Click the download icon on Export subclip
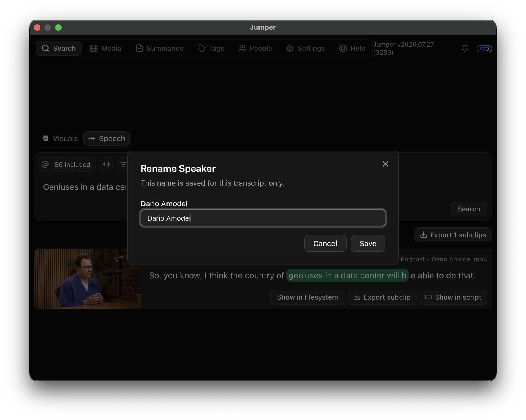Image resolution: width=526 pixels, height=420 pixels. 357,297
